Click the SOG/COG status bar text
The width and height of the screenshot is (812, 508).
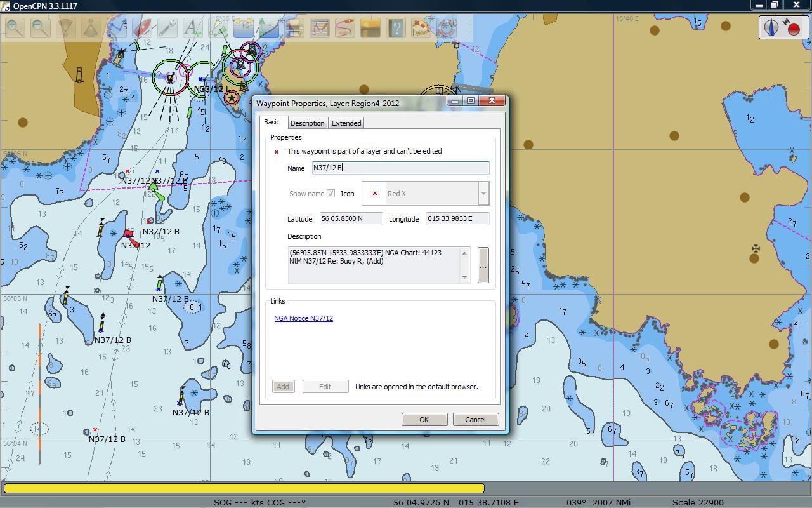(259, 502)
